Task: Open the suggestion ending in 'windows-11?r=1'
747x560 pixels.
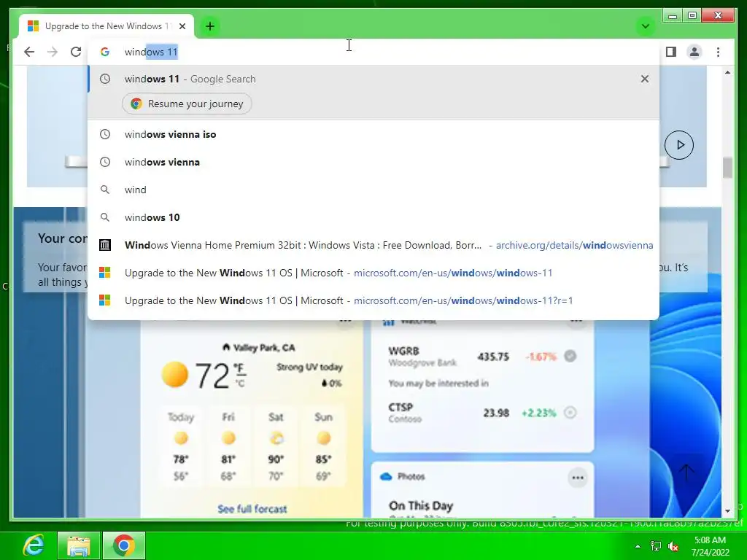Action: click(373, 300)
